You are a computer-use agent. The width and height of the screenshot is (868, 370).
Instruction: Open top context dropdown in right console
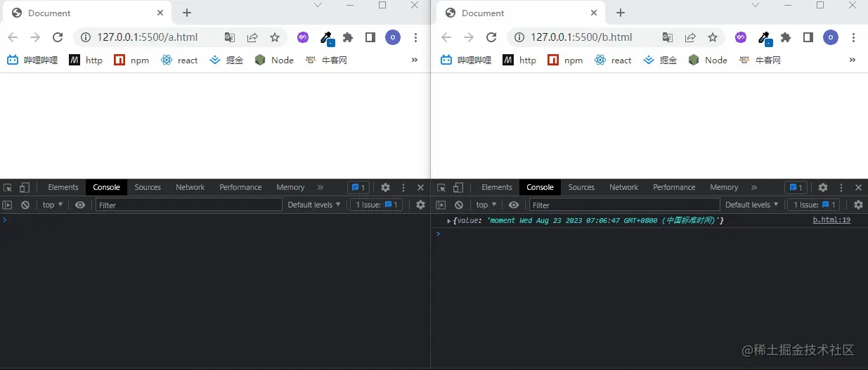(x=486, y=205)
